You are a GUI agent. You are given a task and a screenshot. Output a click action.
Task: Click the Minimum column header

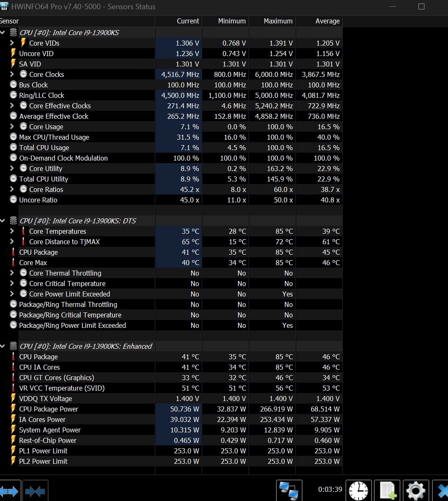[x=225, y=21]
